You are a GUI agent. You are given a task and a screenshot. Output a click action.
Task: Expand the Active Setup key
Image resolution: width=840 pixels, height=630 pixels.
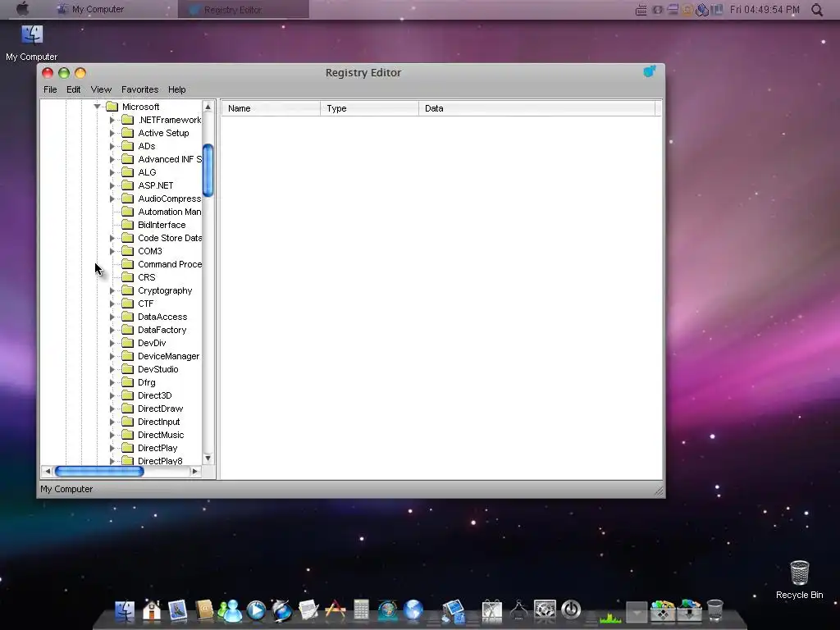[112, 133]
